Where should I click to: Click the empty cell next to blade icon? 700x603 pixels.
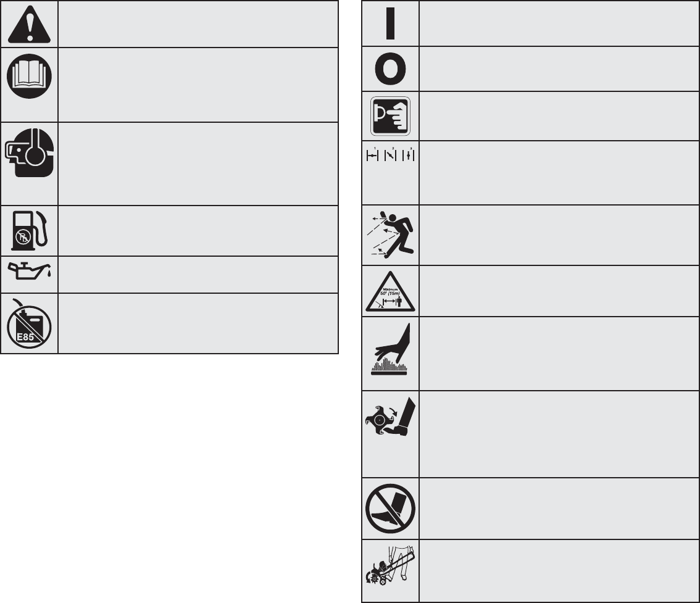pos(559,435)
